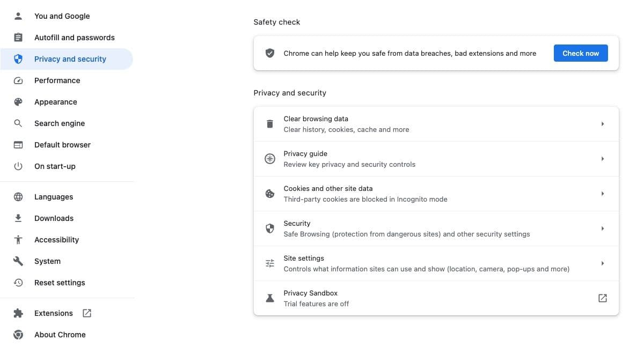644x362 pixels.
Task: Select Search engine in the sidebar
Action: click(x=60, y=123)
